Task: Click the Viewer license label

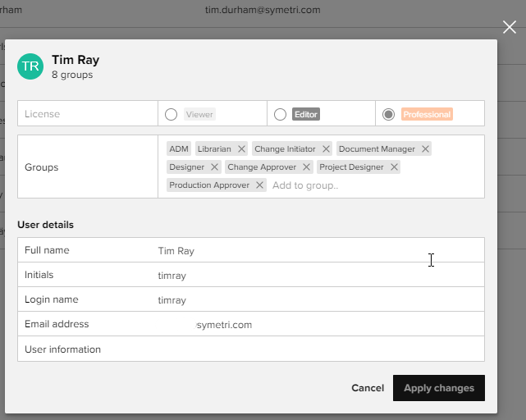Action: [x=199, y=114]
